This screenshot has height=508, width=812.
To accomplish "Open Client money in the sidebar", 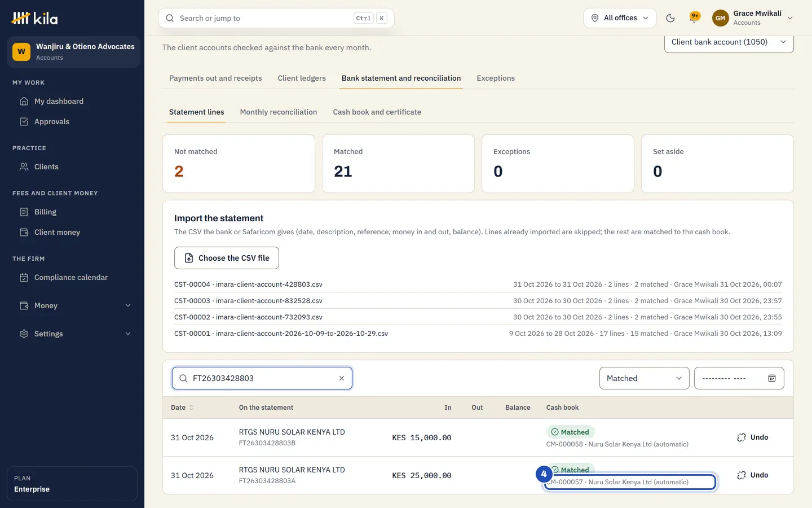I will tap(72, 232).
